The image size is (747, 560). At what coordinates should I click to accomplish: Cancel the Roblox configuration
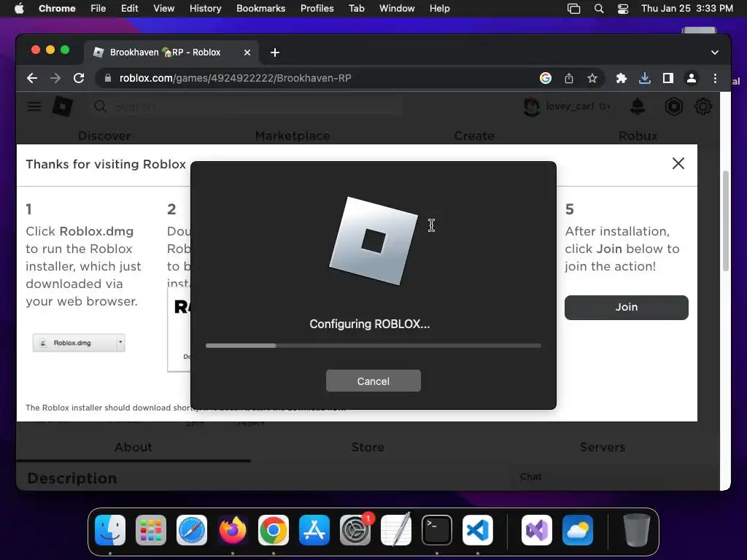[373, 381]
